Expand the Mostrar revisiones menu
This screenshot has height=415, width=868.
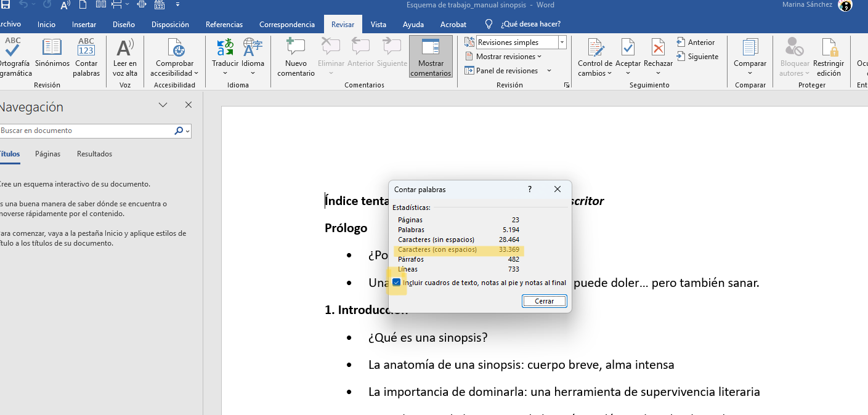508,57
